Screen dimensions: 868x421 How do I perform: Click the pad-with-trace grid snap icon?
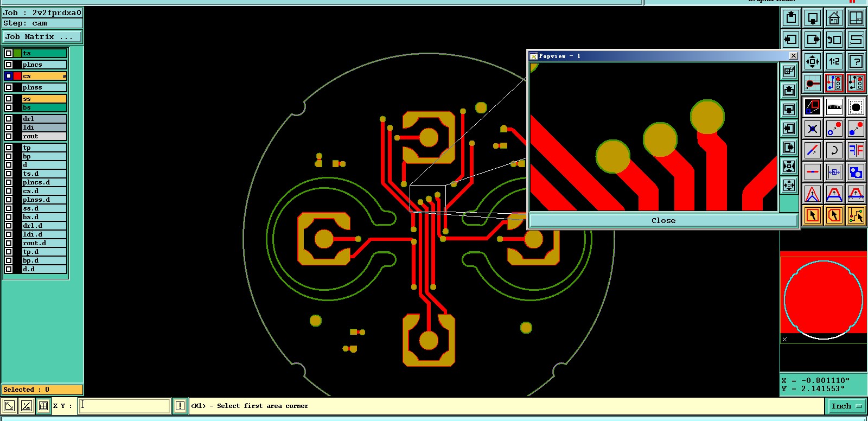(x=813, y=83)
